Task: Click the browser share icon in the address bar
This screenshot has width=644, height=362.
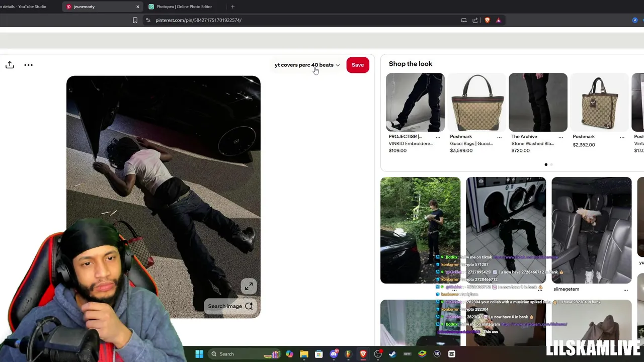Action: click(475, 20)
